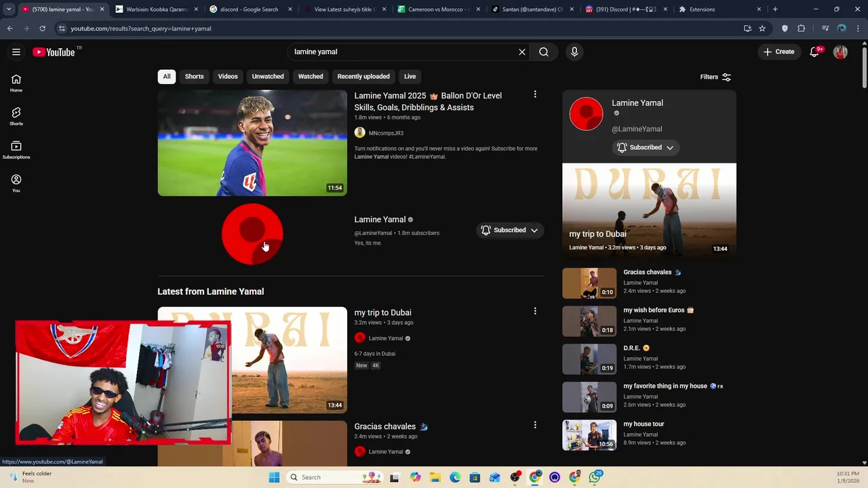The width and height of the screenshot is (868, 488).
Task: Open Lamine Yamal channel name in result
Action: [380, 220]
